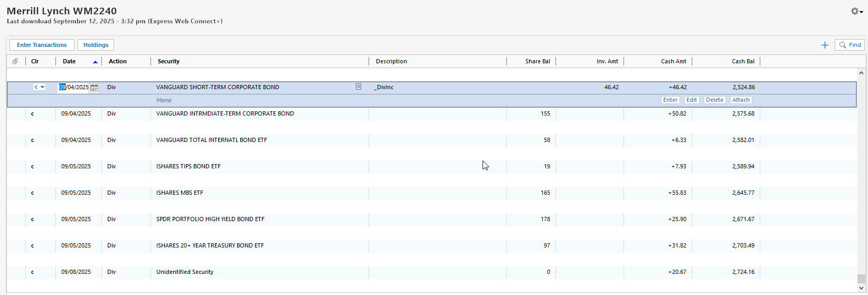Toggle cleared status for ISHARES TIPS BOND row
This screenshot has height=295, width=868.
33,166
